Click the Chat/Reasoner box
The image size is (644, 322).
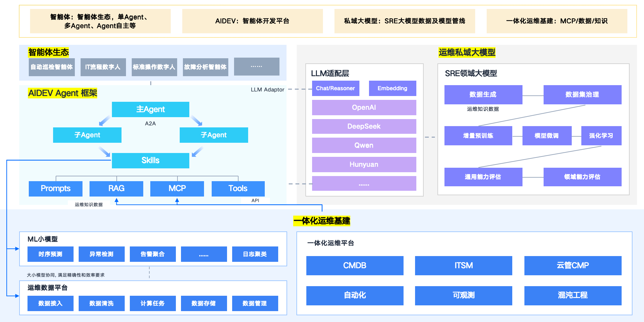point(335,88)
